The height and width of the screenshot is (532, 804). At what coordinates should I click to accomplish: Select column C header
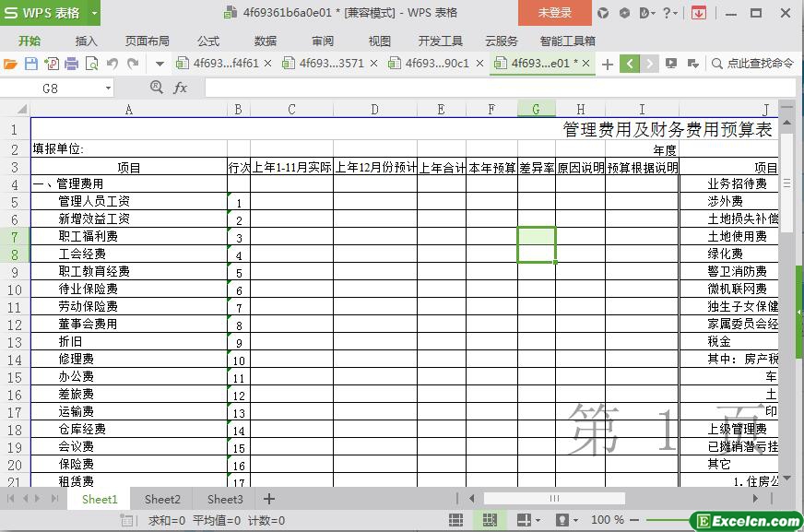point(291,109)
